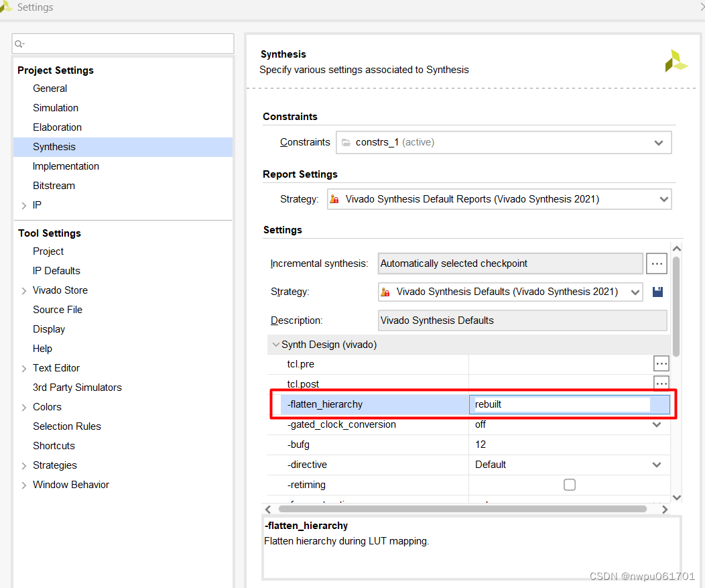Screen dimensions: 705x588
Task: Click the horizontal scrollbar right arrow
Action: 665,510
